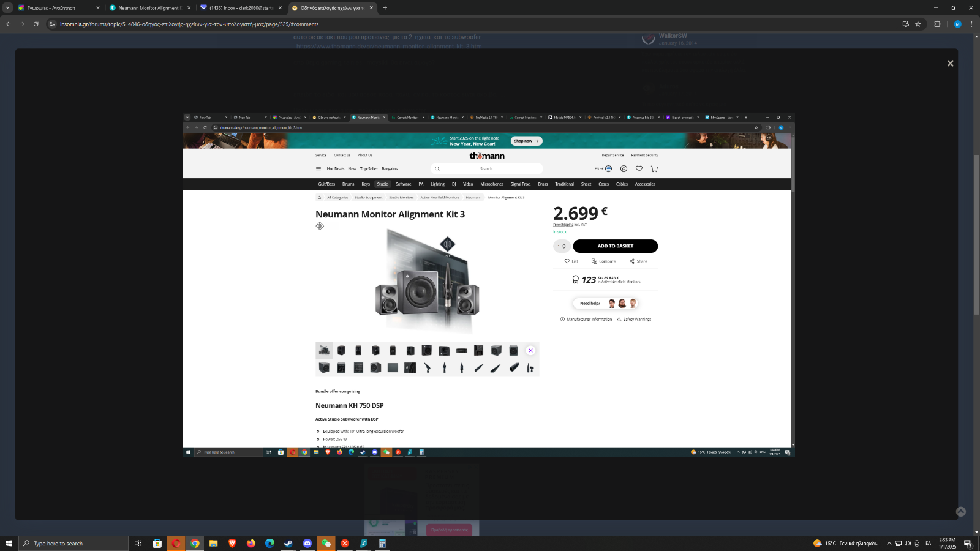Viewport: 980px width, 551px height.
Task: Open the volume control tray icon
Action: pos(907,543)
